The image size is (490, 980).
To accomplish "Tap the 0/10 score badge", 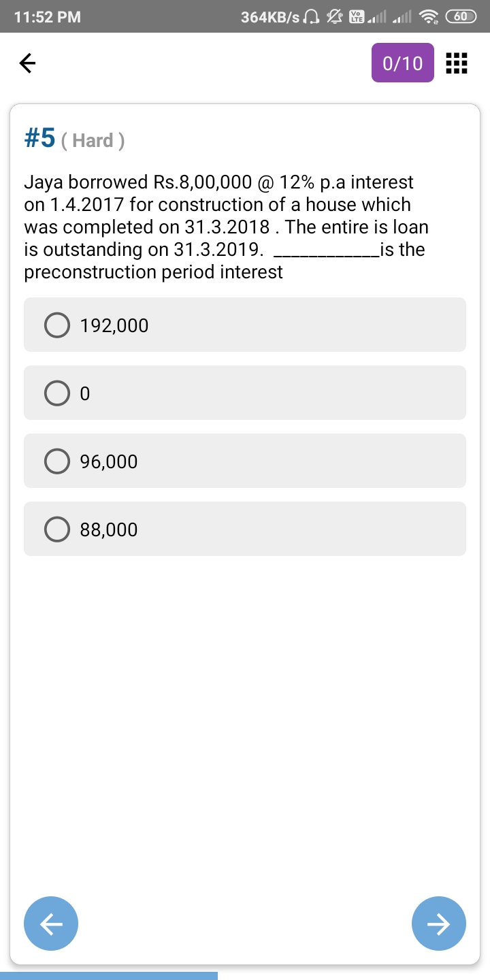I will click(x=402, y=63).
